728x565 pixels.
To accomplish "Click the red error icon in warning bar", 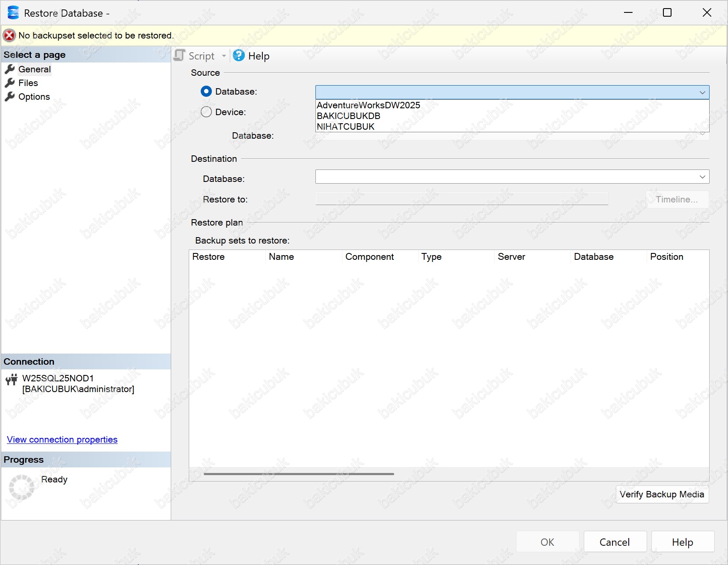I will pos(9,36).
